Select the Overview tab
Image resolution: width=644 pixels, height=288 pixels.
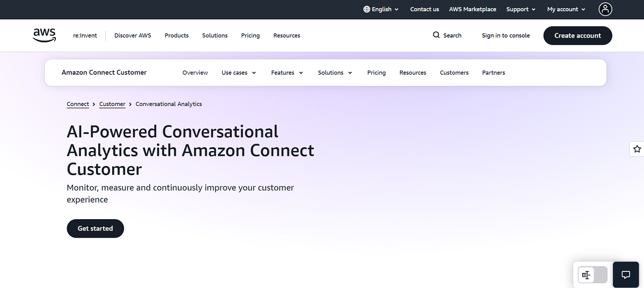[195, 73]
